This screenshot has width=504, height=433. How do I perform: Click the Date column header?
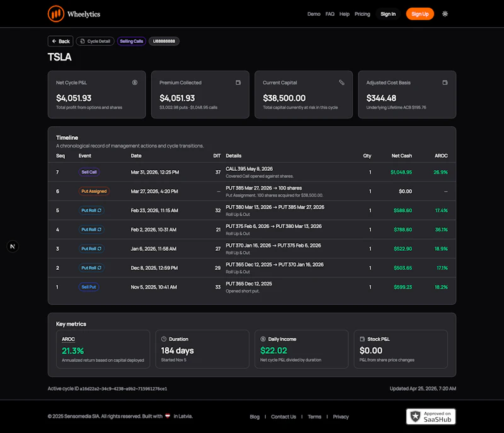(136, 156)
